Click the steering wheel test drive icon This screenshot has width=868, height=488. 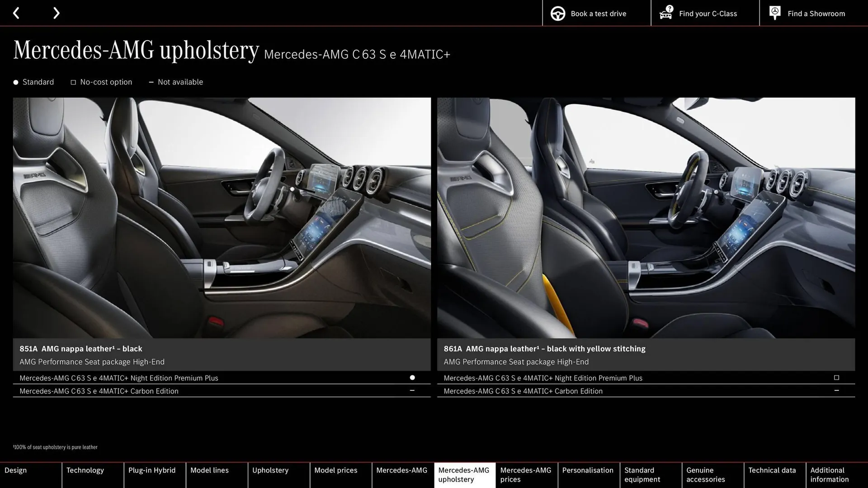(557, 13)
